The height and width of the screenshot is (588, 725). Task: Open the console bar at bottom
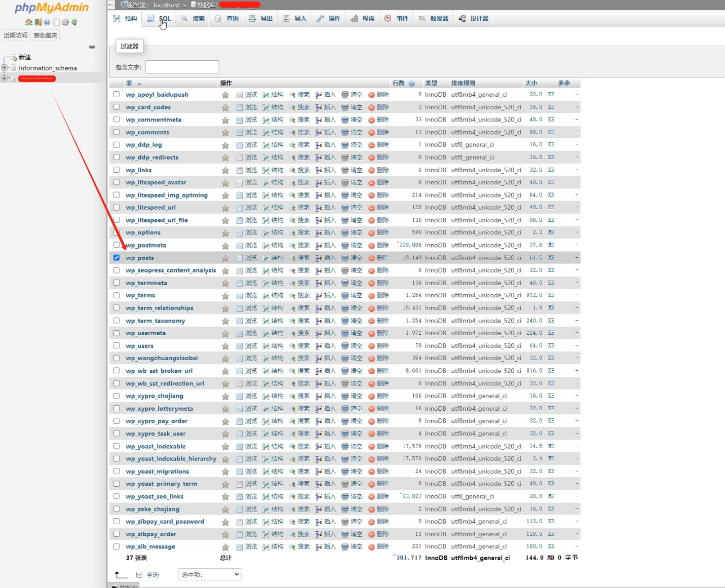point(124,586)
